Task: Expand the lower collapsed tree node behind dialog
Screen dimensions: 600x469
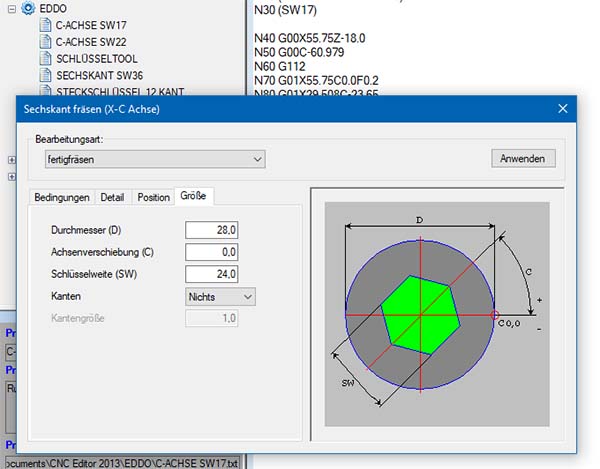Action: 12,177
